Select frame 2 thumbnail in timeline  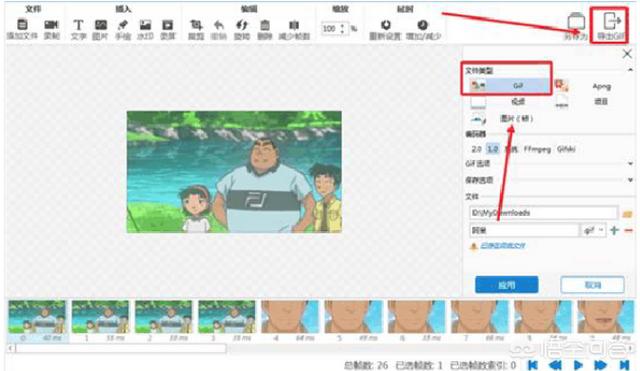[164, 317]
